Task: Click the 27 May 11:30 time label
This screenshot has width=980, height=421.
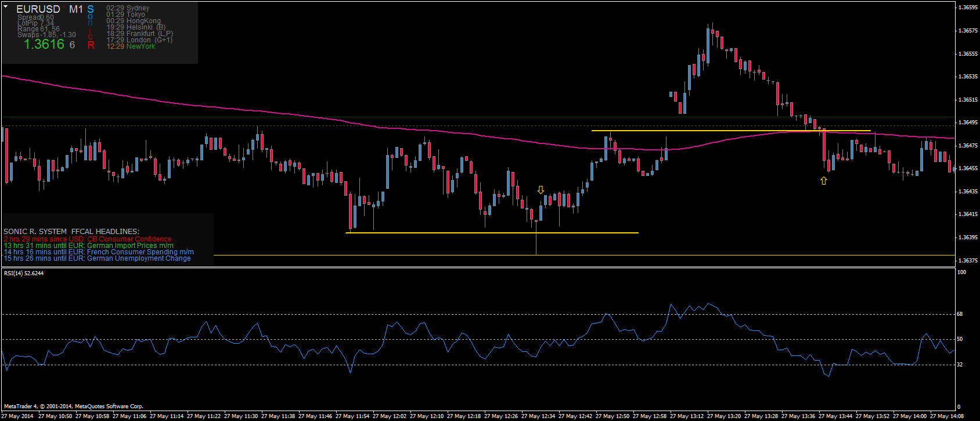Action: (241, 416)
